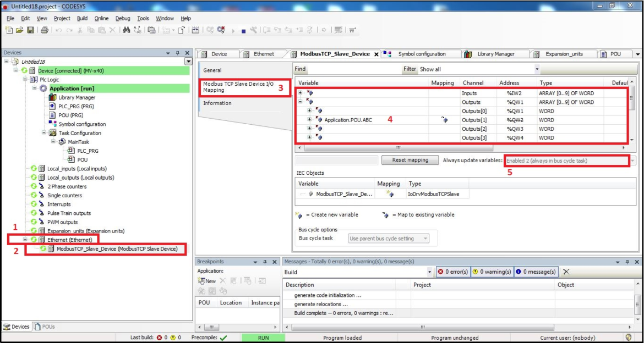The width and height of the screenshot is (644, 343).
Task: Switch to the Symbol configuration tab
Action: tap(421, 54)
